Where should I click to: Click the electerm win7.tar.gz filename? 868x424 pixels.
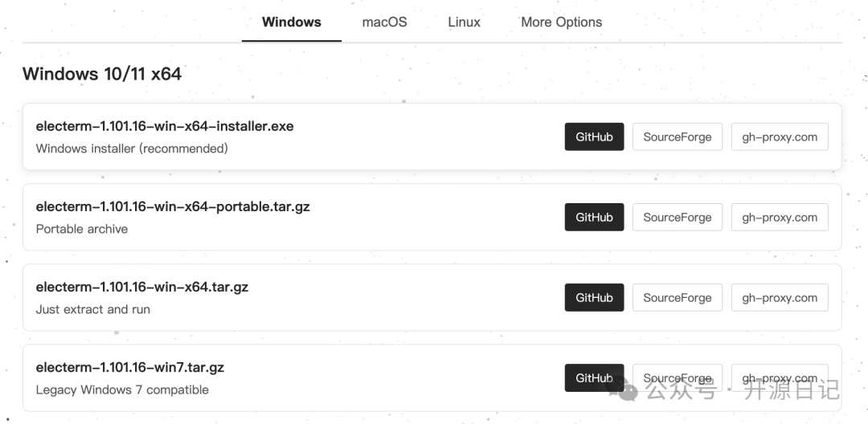[x=129, y=367]
